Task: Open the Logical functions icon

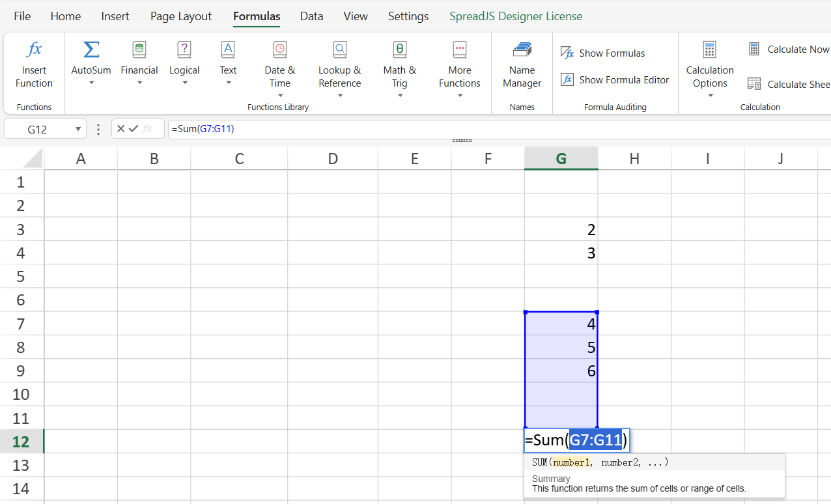Action: tap(184, 49)
